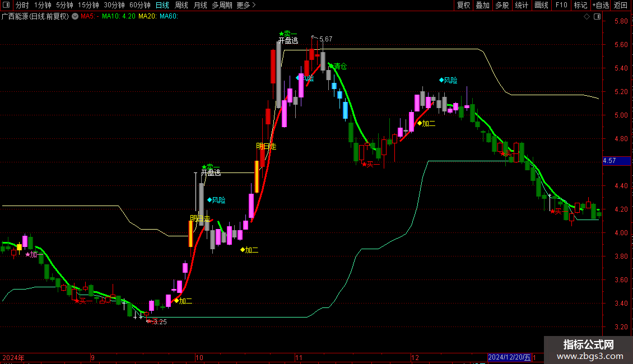
Task: Click the 3.20 price axis label
Action: (x=621, y=327)
